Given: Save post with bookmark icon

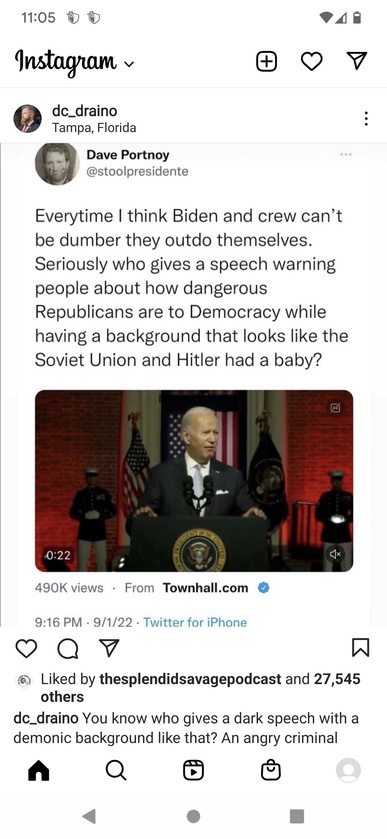Looking at the screenshot, I should 361,647.
